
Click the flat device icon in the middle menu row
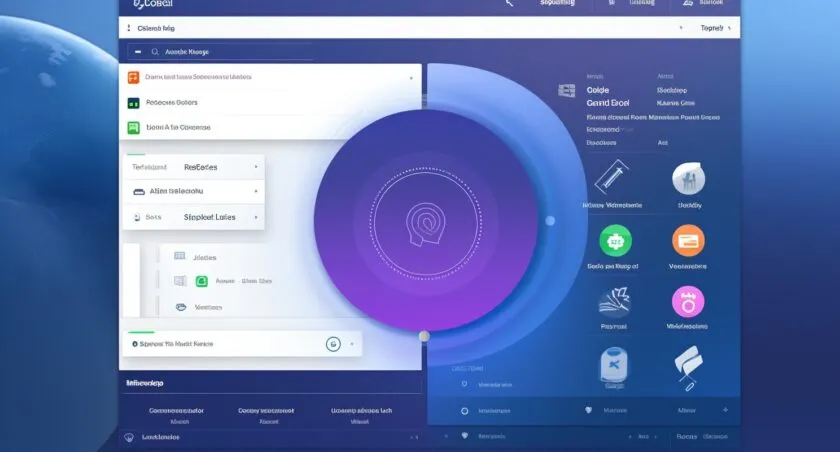point(139,192)
